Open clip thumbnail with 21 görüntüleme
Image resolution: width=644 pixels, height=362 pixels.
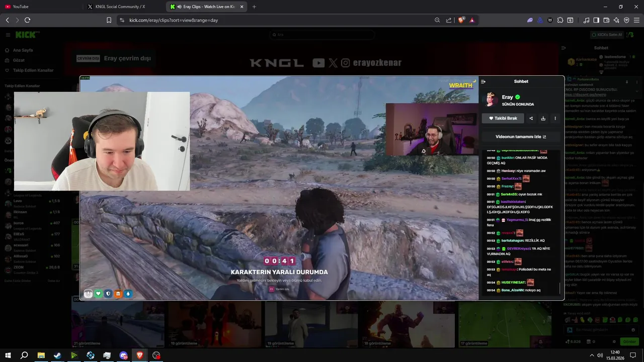(x=118, y=324)
